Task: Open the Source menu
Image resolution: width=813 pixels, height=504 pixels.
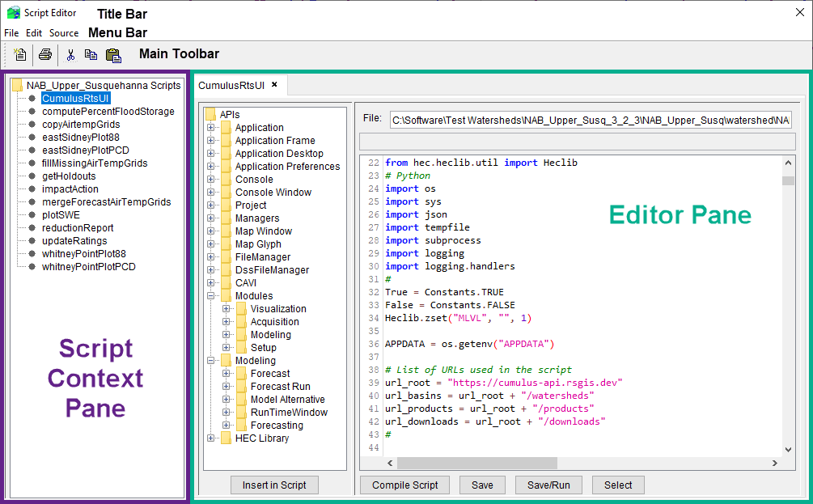Action: [64, 33]
